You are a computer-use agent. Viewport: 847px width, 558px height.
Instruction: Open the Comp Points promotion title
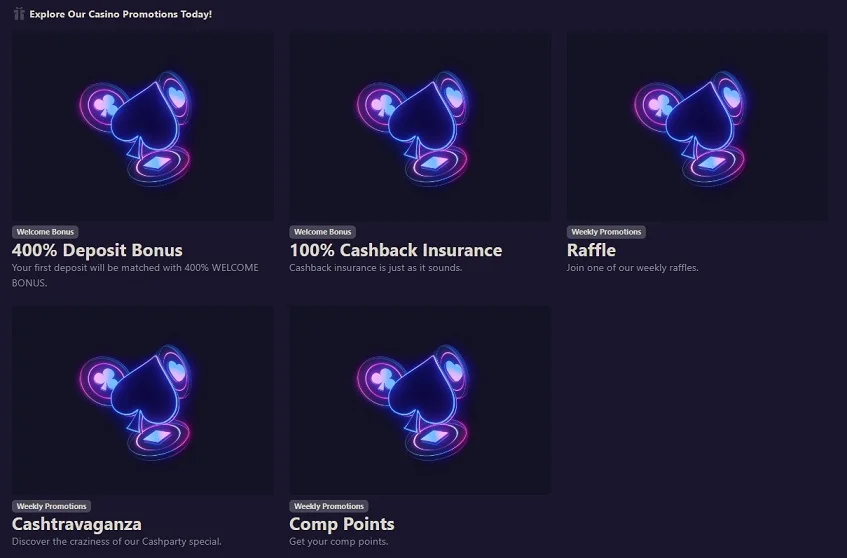[x=342, y=524]
